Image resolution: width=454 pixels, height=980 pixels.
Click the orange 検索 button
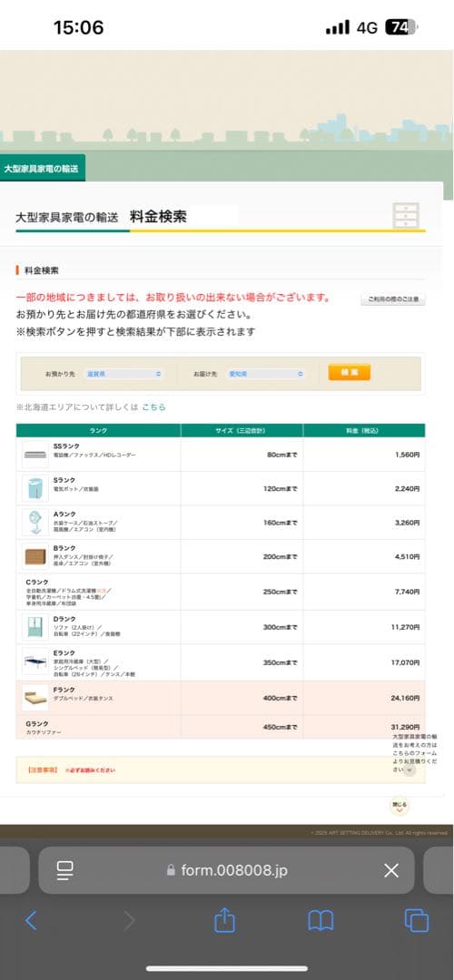[x=349, y=373]
